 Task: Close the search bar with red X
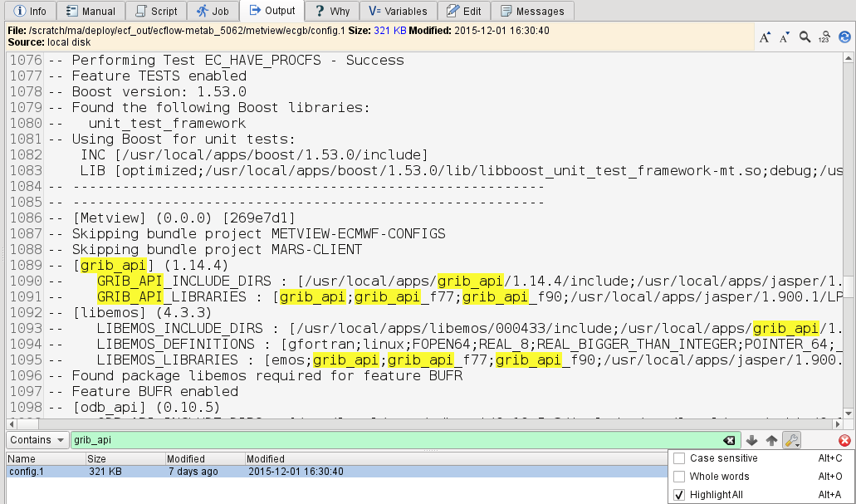[844, 441]
